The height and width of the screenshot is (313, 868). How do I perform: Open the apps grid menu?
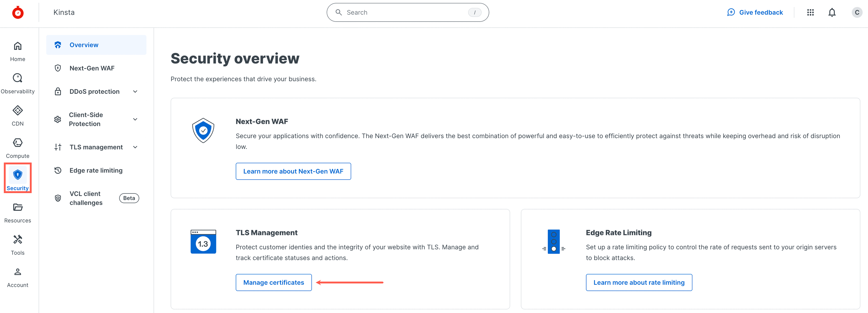click(x=810, y=12)
